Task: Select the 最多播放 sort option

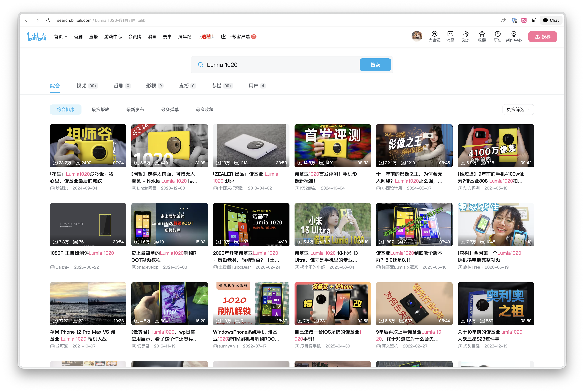Action: [100, 110]
